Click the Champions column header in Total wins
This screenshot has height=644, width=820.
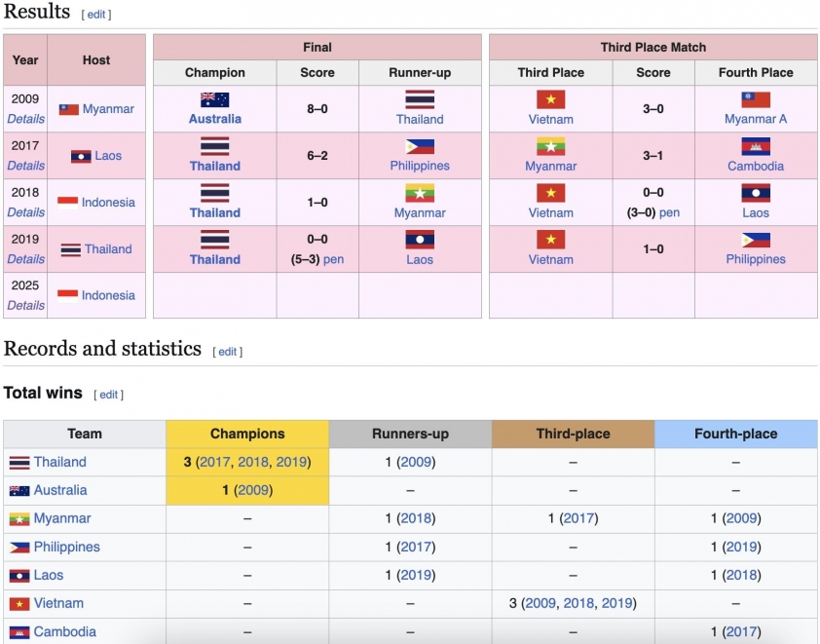[247, 435]
